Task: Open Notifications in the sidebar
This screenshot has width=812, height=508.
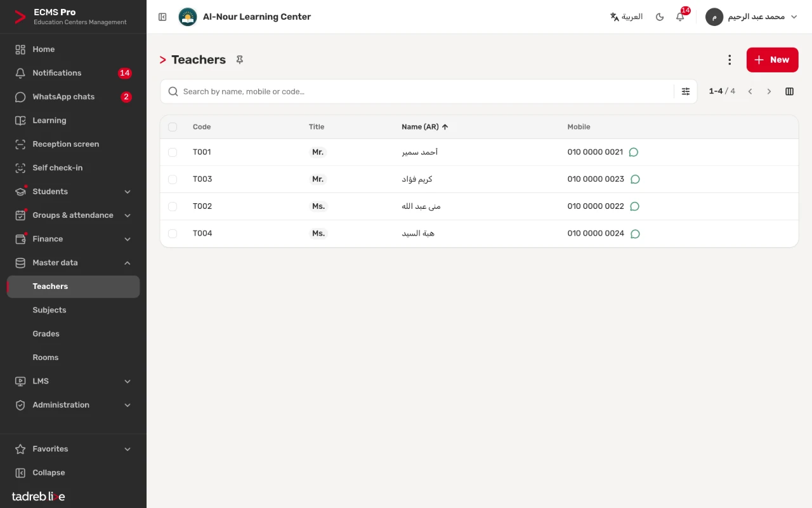Action: point(73,73)
